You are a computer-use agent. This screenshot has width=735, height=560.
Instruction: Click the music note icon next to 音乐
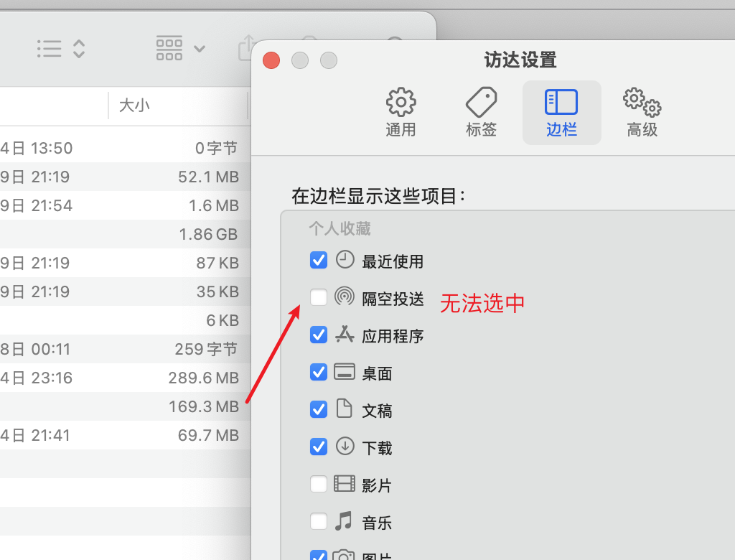point(345,521)
